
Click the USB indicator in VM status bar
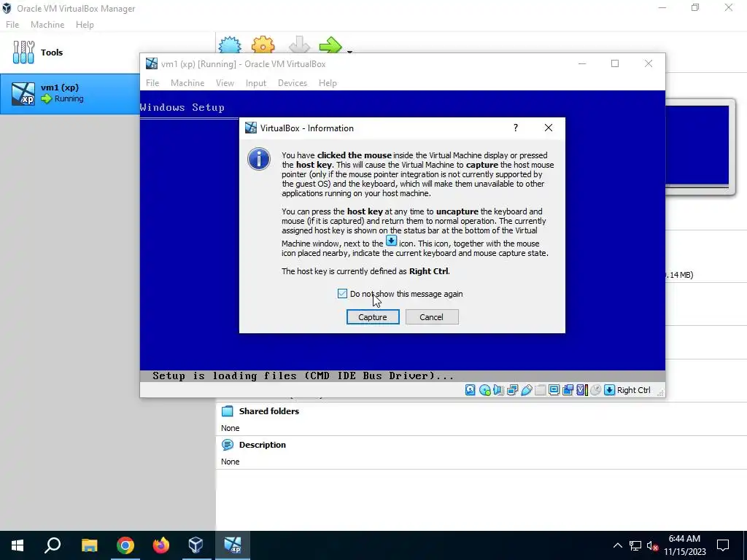(527, 390)
